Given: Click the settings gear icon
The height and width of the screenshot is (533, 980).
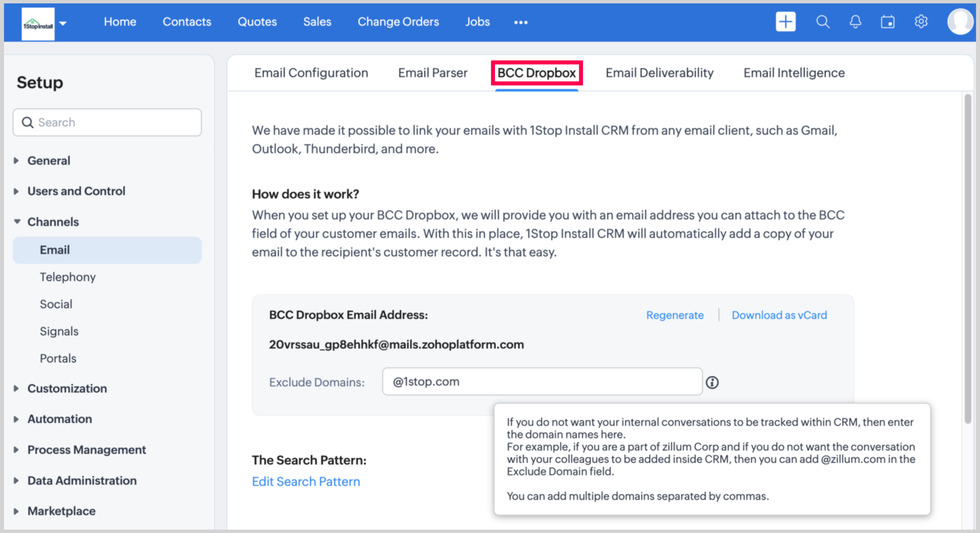Looking at the screenshot, I should point(921,21).
